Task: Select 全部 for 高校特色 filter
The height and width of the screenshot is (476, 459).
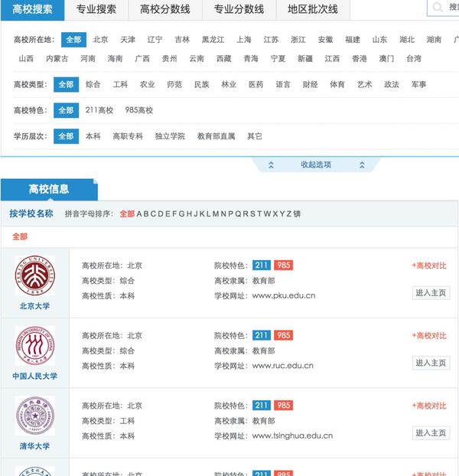Action: (66, 110)
